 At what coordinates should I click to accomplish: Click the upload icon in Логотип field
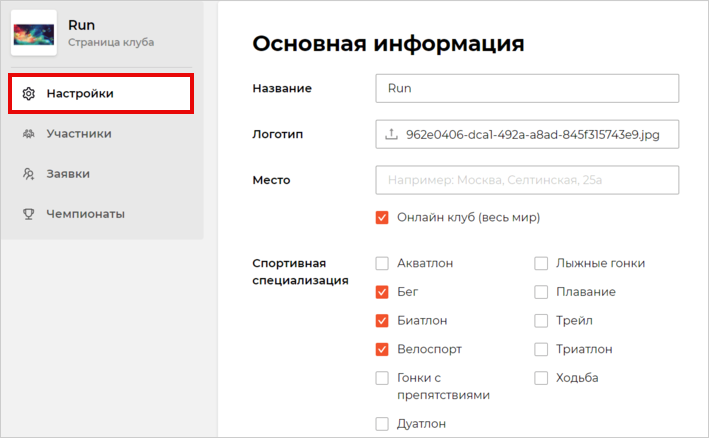(x=391, y=134)
